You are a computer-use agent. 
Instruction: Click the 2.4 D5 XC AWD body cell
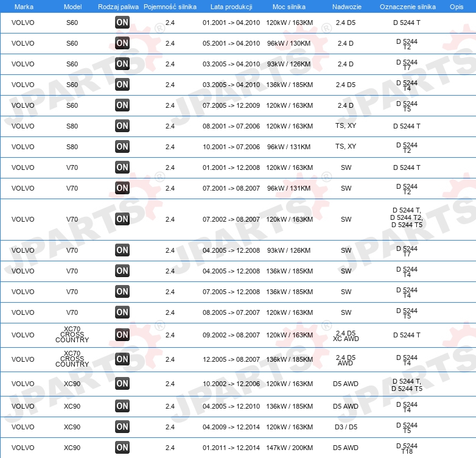pos(346,336)
